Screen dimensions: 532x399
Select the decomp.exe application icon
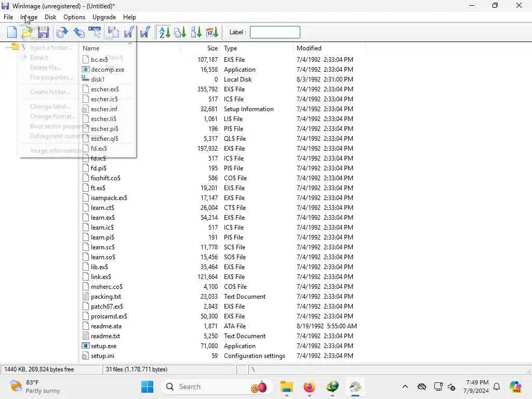[86, 69]
